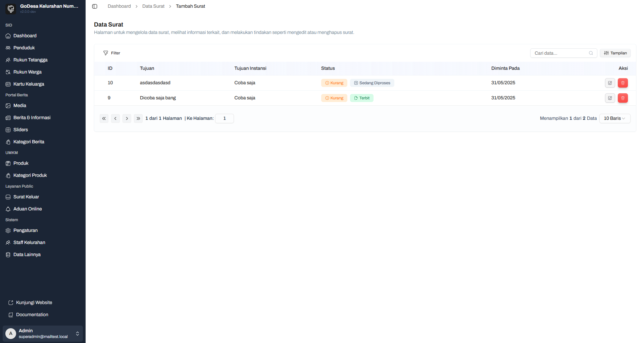
Task: Expand the 10 Baris rows dropdown
Action: 614,118
